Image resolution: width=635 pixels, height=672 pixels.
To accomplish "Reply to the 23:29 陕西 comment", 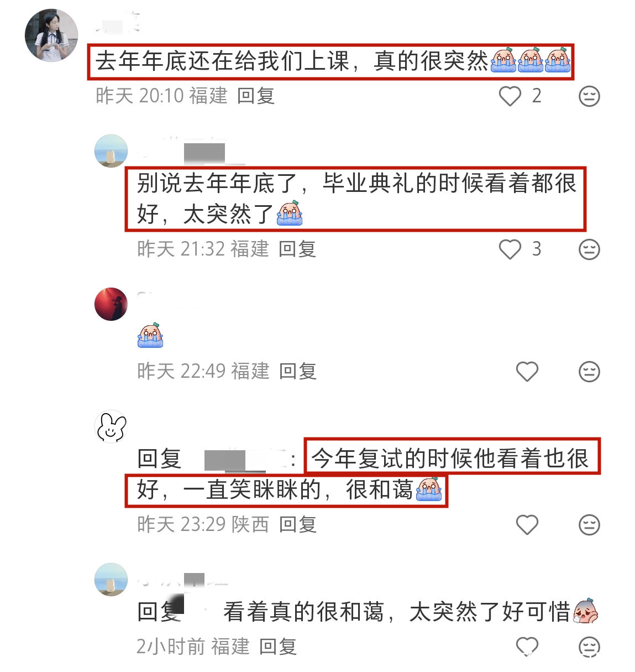I will 298,525.
